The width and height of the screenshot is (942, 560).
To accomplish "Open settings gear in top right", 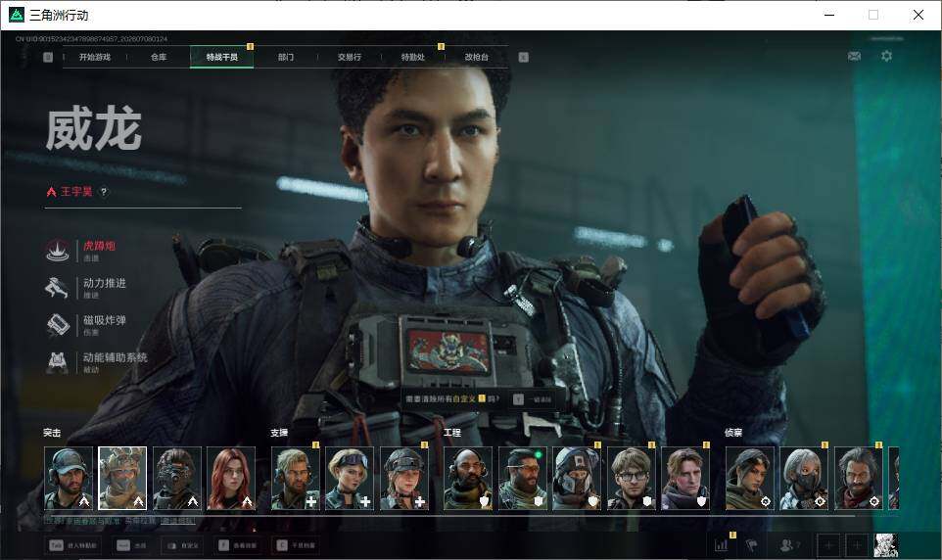I will [886, 56].
